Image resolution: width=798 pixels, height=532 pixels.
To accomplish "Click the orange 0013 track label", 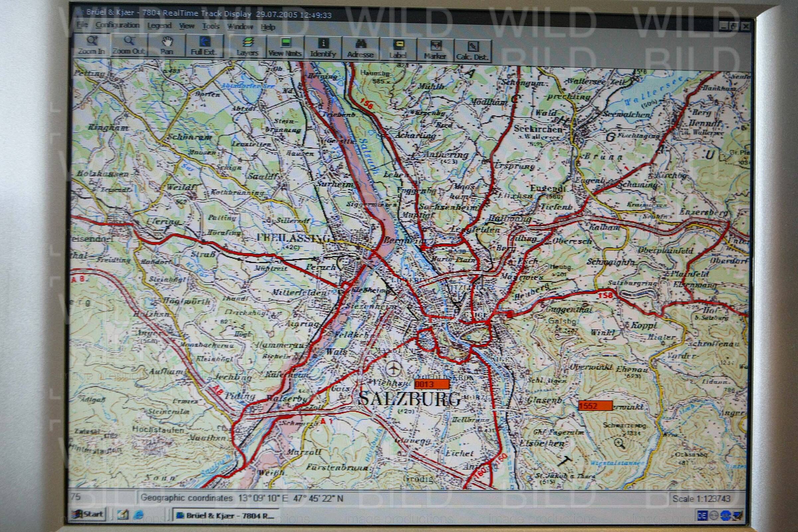I will pyautogui.click(x=431, y=384).
